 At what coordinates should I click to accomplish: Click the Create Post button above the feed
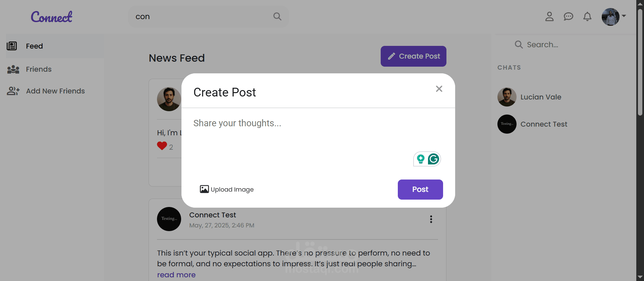point(413,56)
